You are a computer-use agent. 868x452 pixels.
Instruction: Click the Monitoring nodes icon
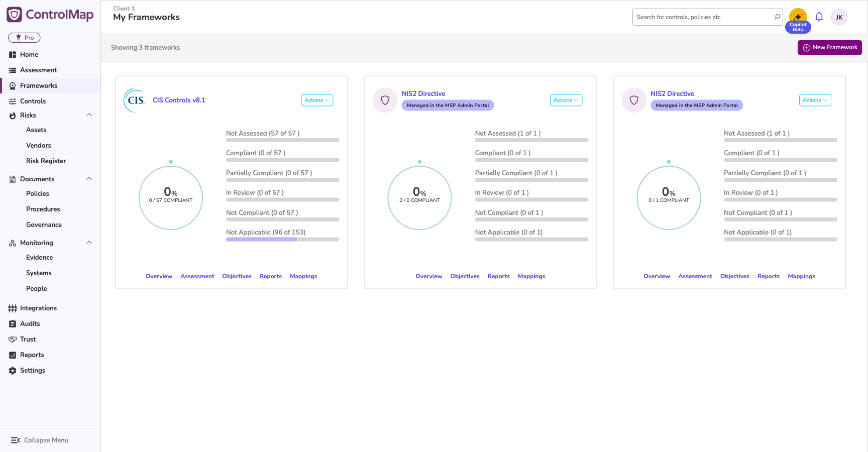pyautogui.click(x=13, y=243)
